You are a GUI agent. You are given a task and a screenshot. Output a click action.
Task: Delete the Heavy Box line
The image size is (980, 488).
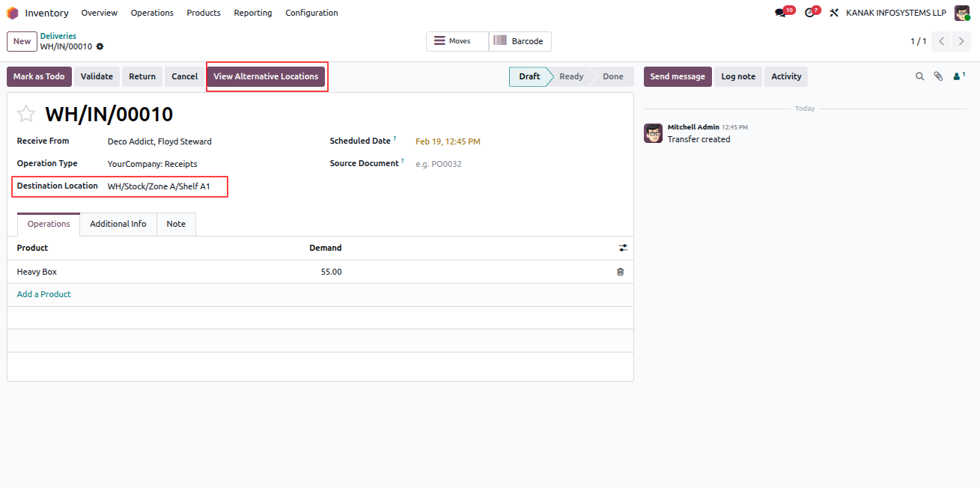(x=620, y=272)
